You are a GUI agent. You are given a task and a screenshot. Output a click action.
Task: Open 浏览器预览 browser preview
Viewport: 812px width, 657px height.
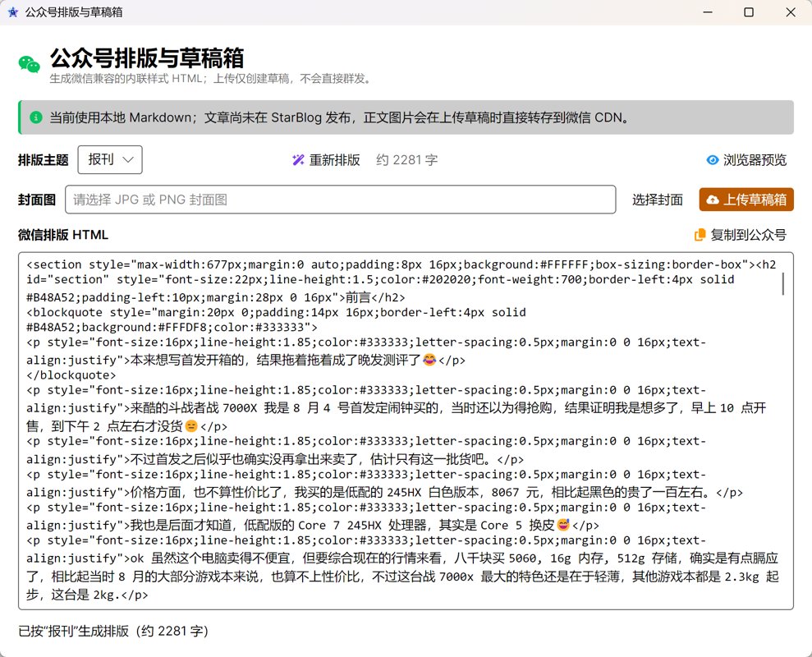(746, 160)
